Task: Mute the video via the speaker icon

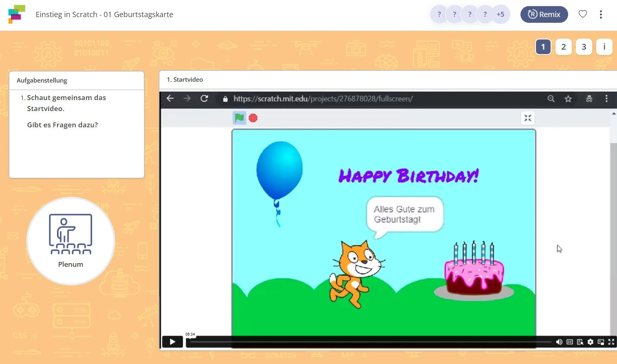Action: (x=559, y=342)
